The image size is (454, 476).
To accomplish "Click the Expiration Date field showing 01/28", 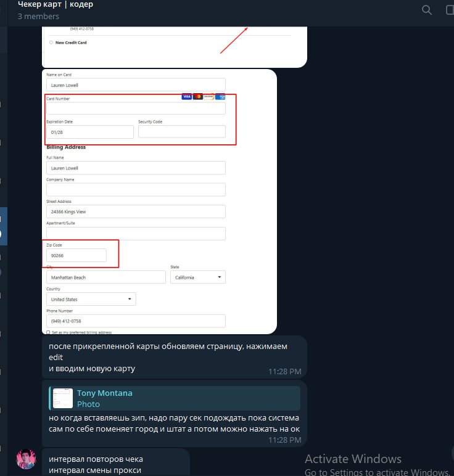I will [90, 132].
